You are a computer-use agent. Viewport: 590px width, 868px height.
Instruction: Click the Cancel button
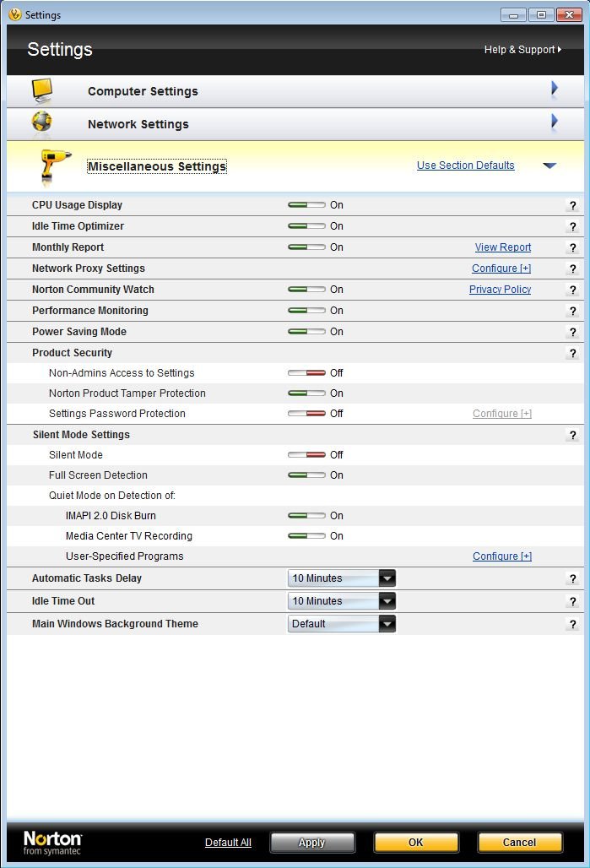coord(519,843)
